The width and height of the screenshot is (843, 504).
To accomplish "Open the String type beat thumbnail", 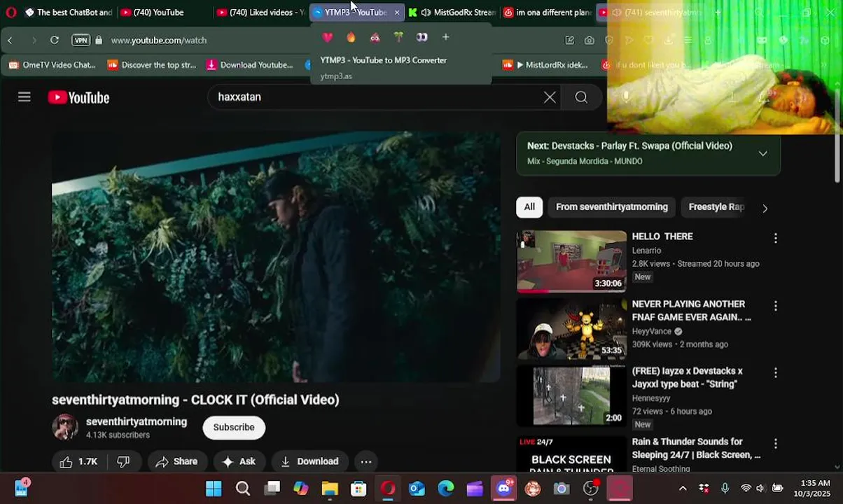I will [x=571, y=396].
